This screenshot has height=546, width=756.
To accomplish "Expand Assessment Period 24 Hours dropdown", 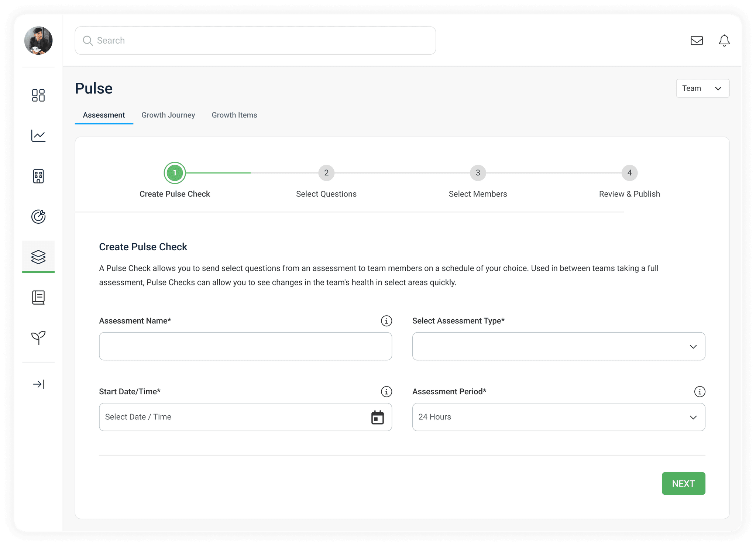I will click(x=558, y=417).
